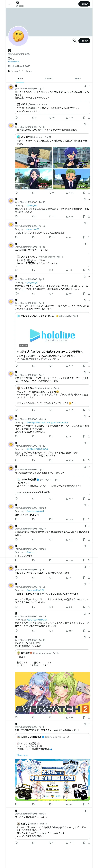Viewport: 98px width, 868px height.
Task: Open more options on the first Apr 9 post
Action: pyautogui.click(x=89, y=86)
